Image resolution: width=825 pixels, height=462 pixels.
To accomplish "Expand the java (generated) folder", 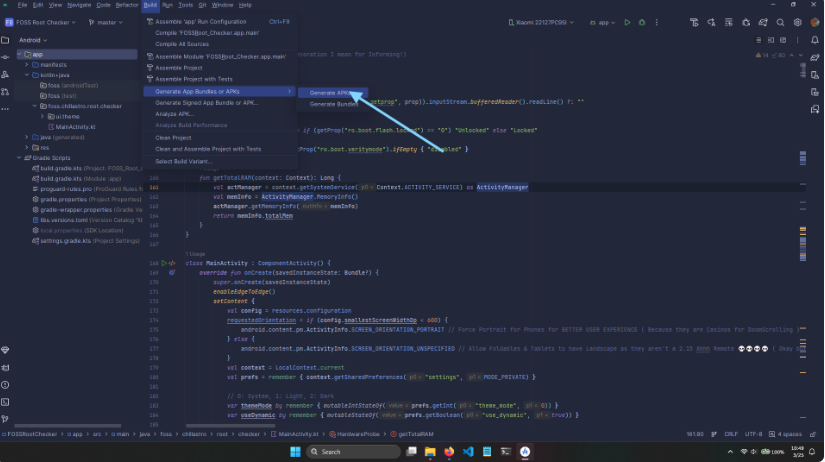I will pyautogui.click(x=27, y=137).
